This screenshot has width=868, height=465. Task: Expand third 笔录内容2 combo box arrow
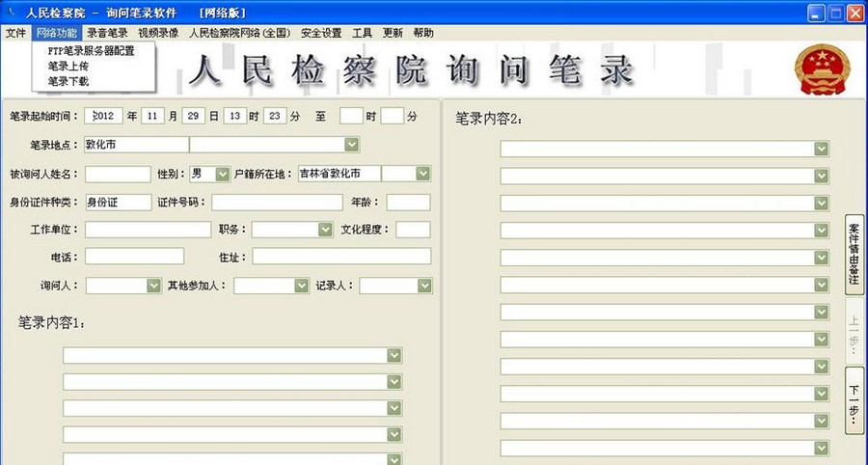coord(822,204)
